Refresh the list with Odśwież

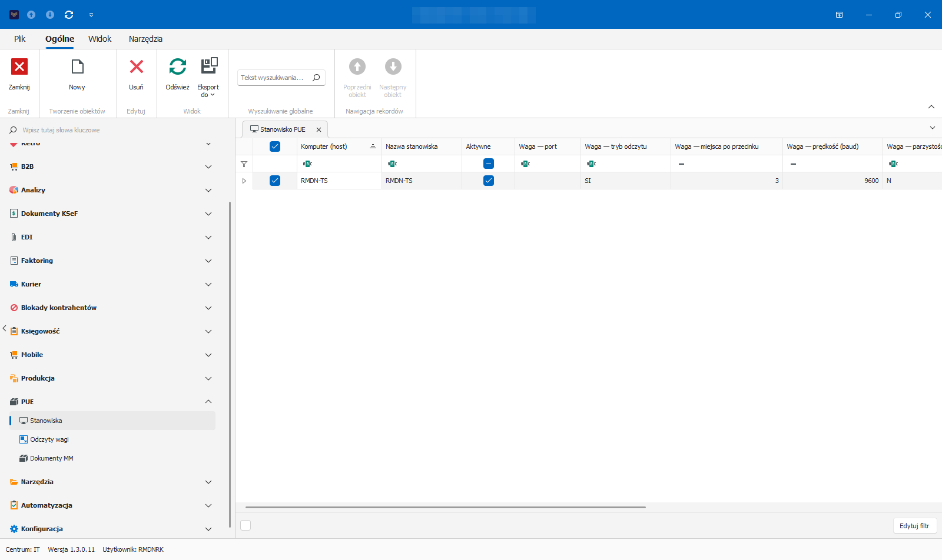tap(177, 74)
